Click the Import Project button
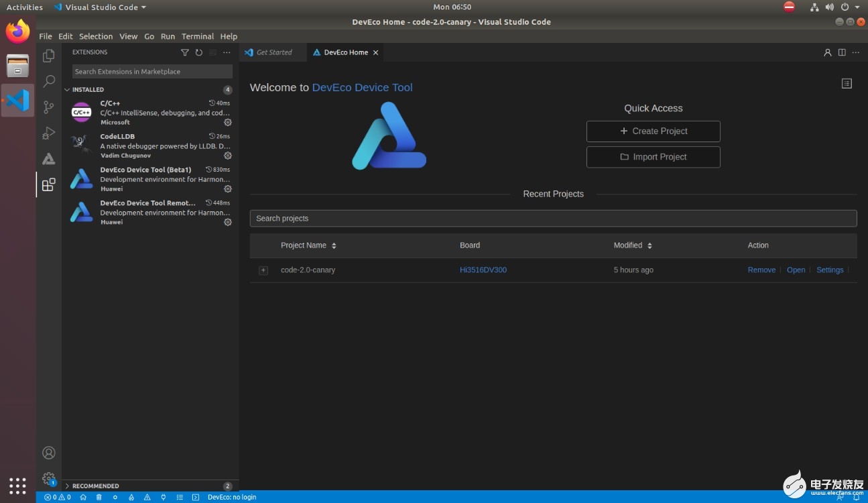868x503 pixels. pos(654,157)
